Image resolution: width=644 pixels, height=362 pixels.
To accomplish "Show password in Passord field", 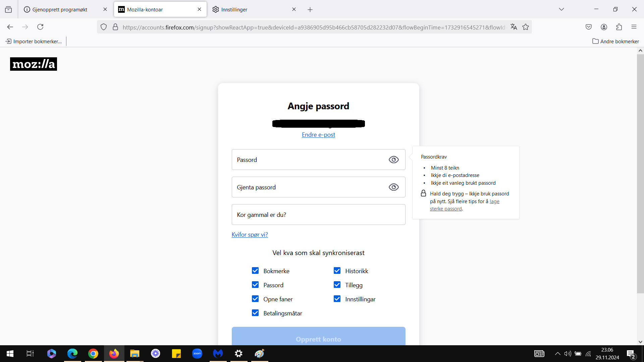I will (394, 160).
